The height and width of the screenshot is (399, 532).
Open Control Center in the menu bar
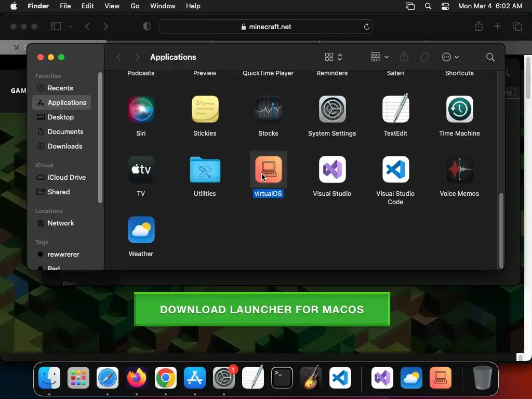point(445,6)
